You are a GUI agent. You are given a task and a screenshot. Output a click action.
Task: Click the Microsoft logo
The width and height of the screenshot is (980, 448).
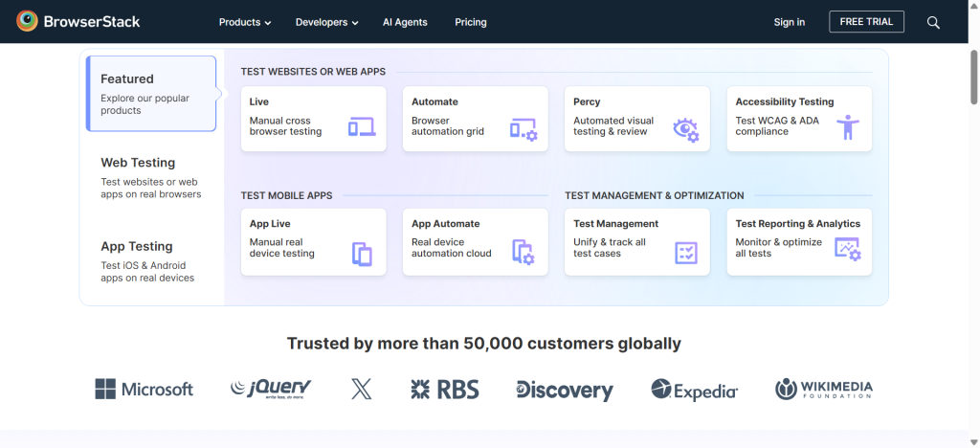coord(145,390)
